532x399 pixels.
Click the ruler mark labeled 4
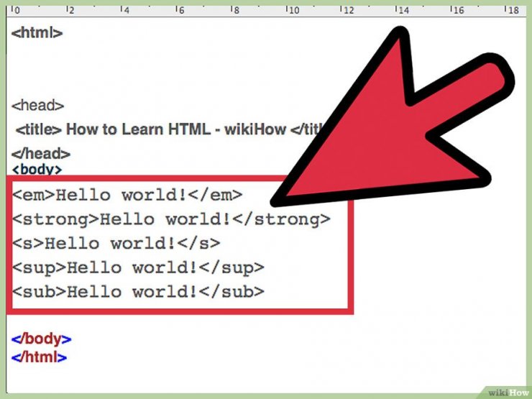pyautogui.click(x=125, y=11)
